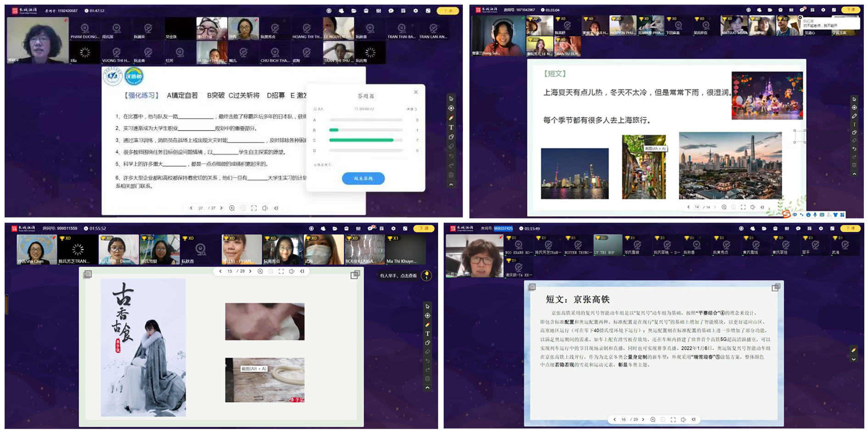Select the text tool in the 古香古食 classroom toolbar
The image size is (868, 440).
point(427,333)
